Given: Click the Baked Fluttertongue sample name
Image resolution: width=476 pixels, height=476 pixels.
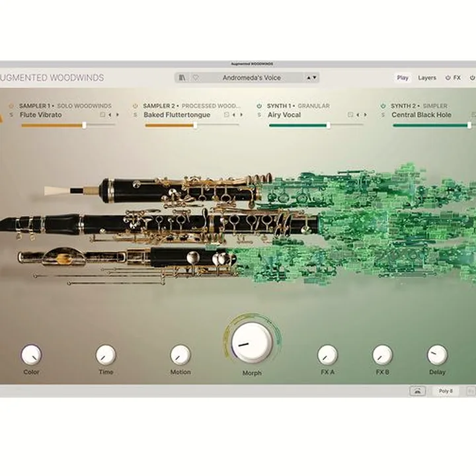Looking at the screenshot, I should pyautogui.click(x=177, y=115).
